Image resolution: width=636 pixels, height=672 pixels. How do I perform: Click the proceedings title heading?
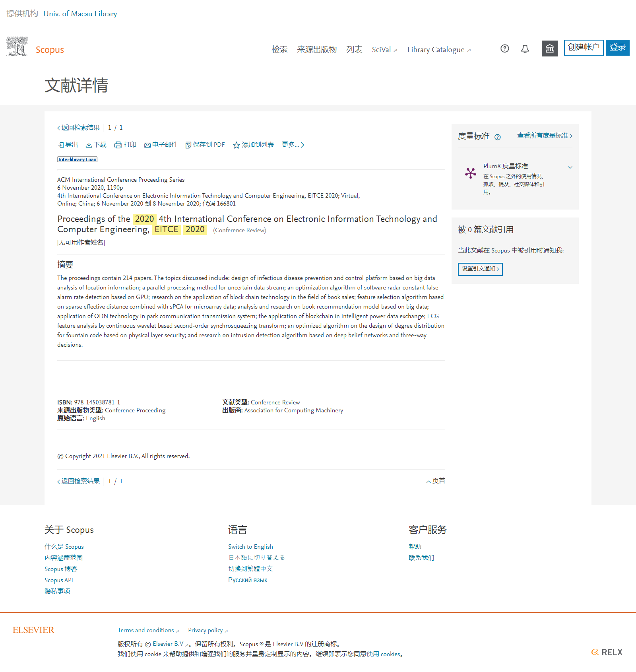pyautogui.click(x=247, y=224)
